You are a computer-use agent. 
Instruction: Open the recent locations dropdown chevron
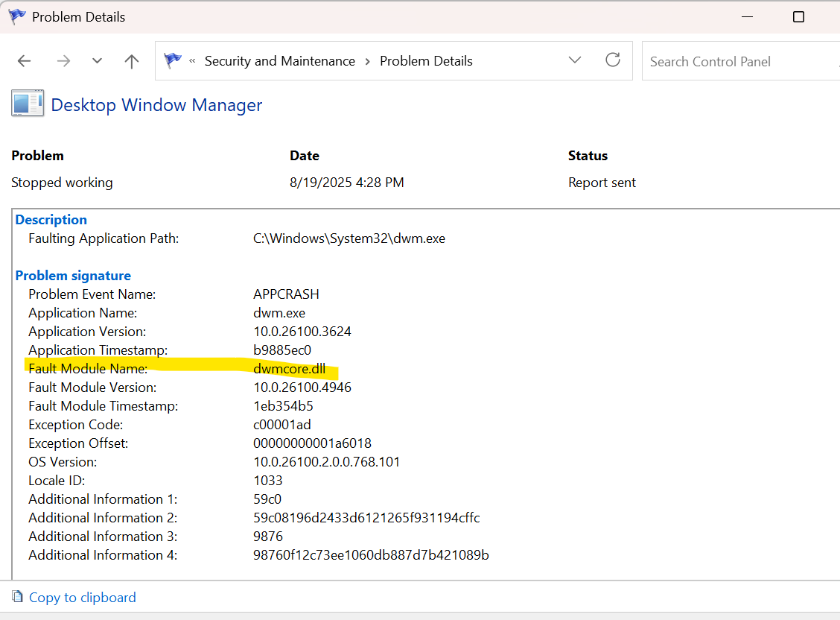(x=97, y=61)
